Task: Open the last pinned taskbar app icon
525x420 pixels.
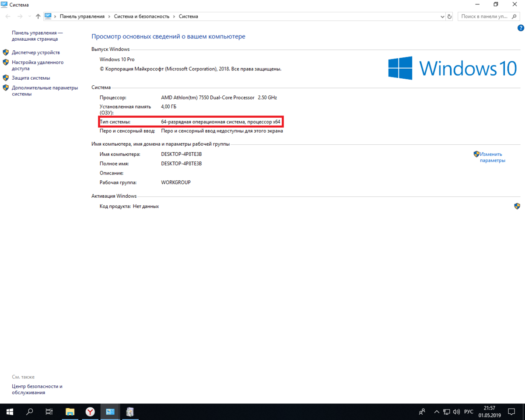Action: 130,412
